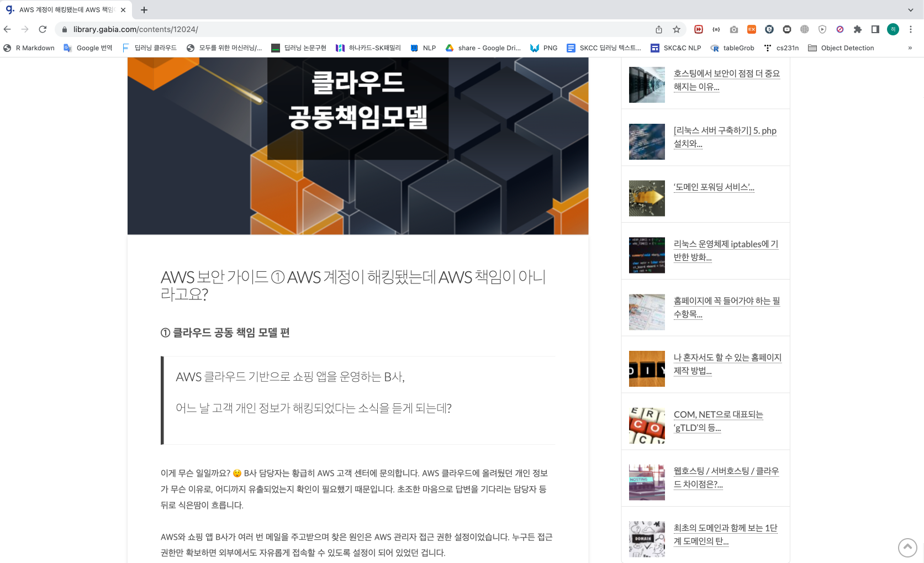
Task: Open sidebar article 최초의 도메인과 함께 보는 1단계 도메인의 탄
Action: point(725,534)
